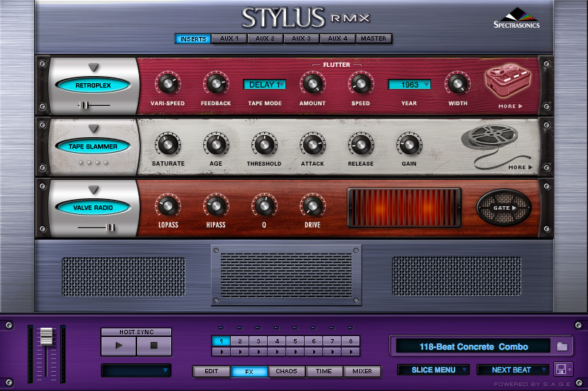The width and height of the screenshot is (588, 391).
Task: Switch to the AUX 1 tab
Action: [229, 38]
